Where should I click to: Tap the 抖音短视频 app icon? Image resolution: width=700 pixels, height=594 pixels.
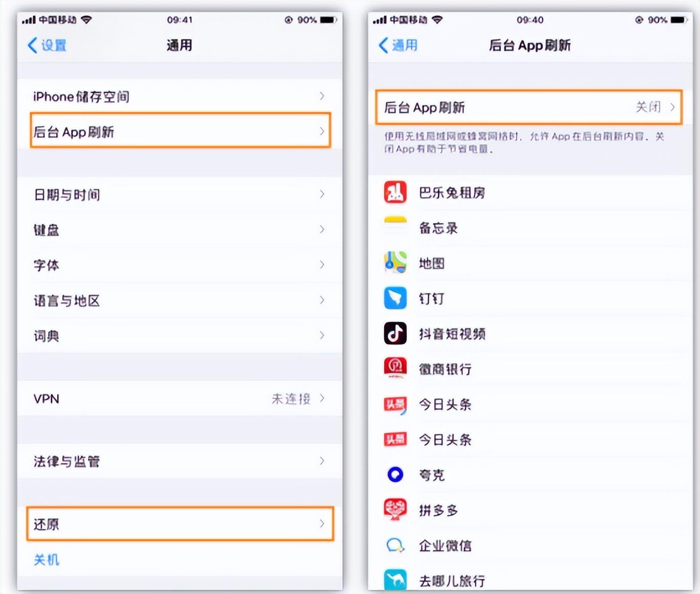395,333
